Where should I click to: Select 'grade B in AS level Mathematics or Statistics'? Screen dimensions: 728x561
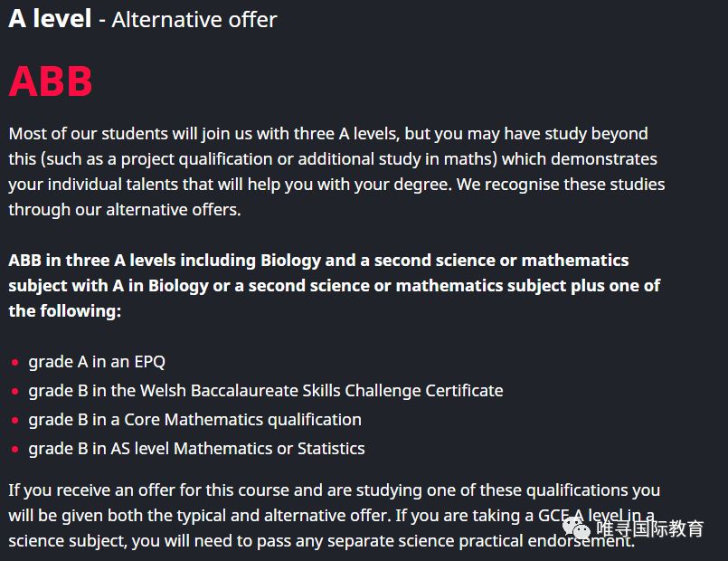(196, 449)
